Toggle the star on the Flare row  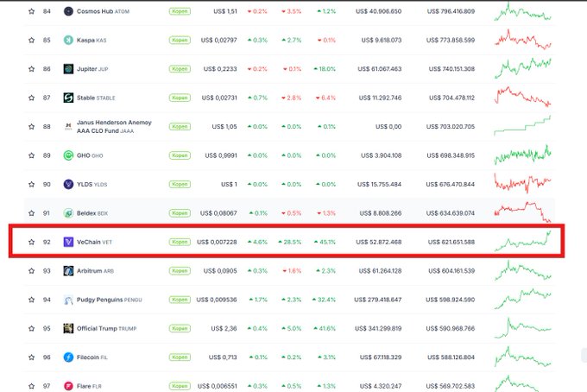[x=31, y=386]
